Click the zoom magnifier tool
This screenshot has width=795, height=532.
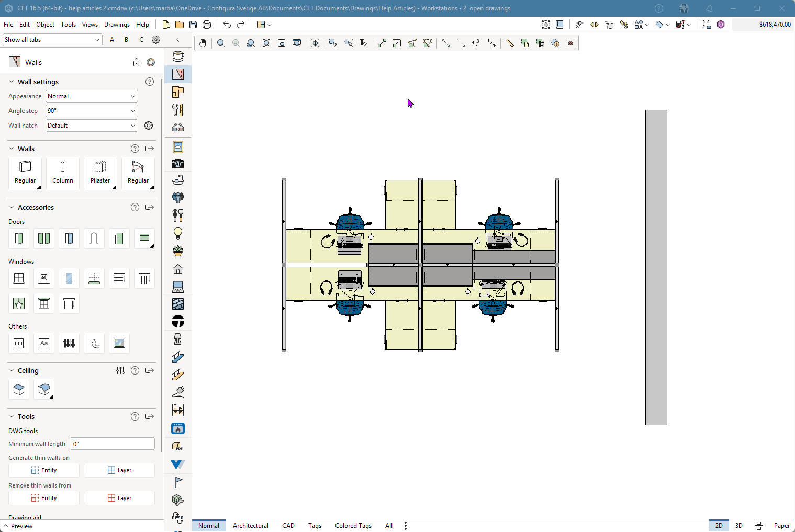click(x=221, y=43)
